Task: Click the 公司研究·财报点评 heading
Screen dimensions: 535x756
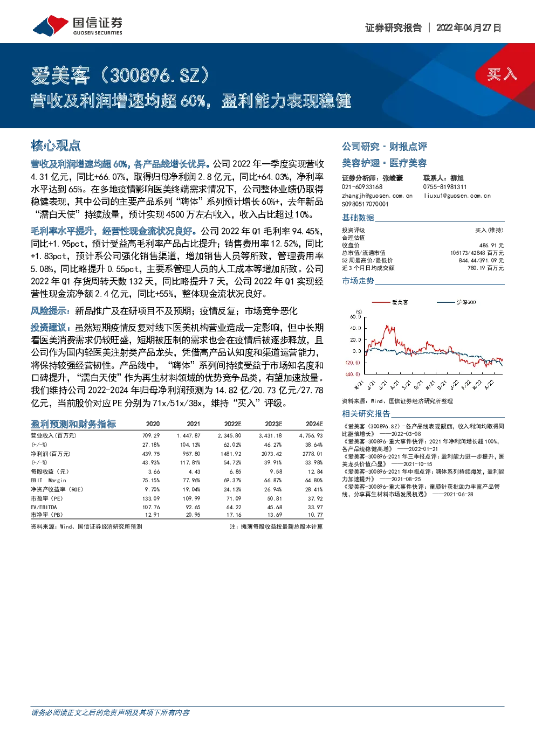Action: coord(384,147)
